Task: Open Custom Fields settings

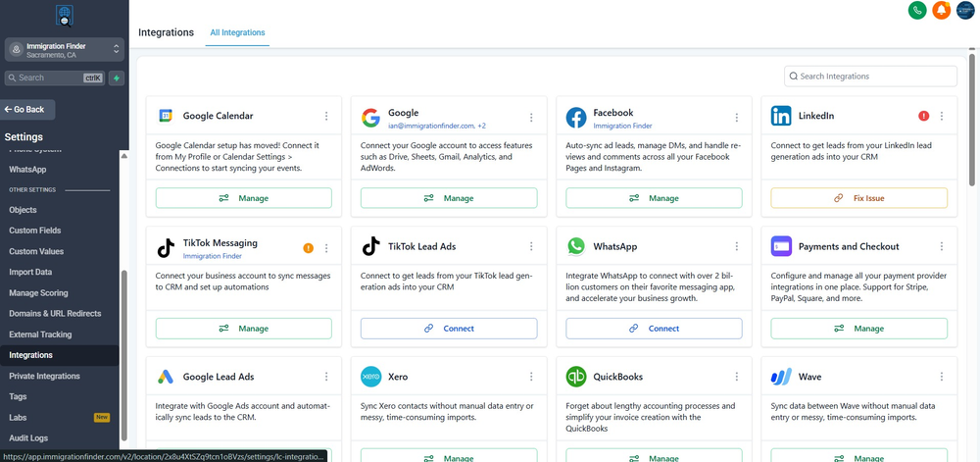Action: [35, 231]
